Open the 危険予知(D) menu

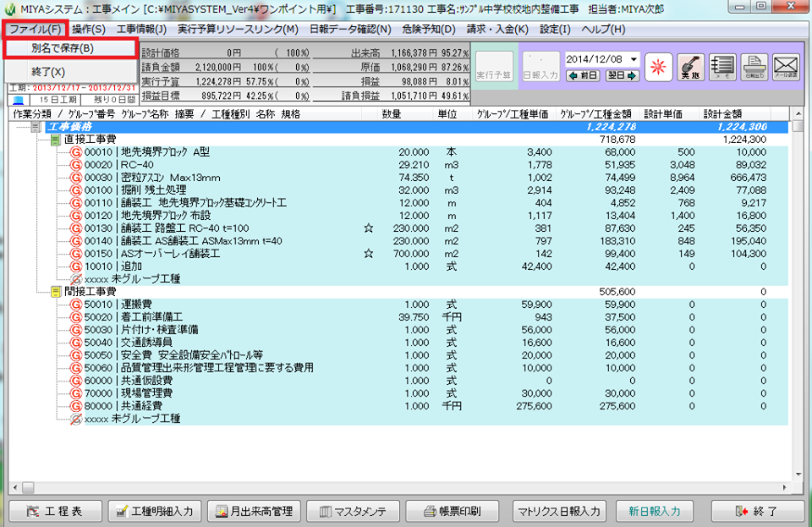click(429, 30)
